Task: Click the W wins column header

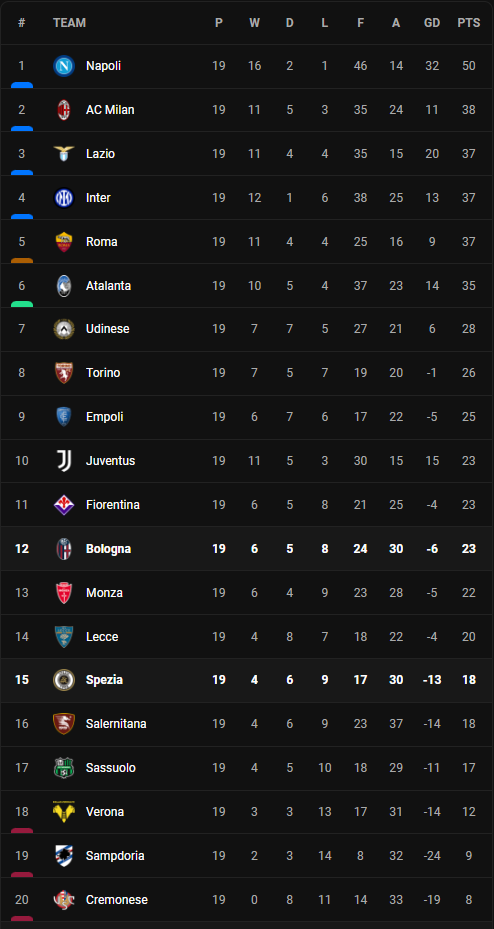Action: [x=254, y=23]
